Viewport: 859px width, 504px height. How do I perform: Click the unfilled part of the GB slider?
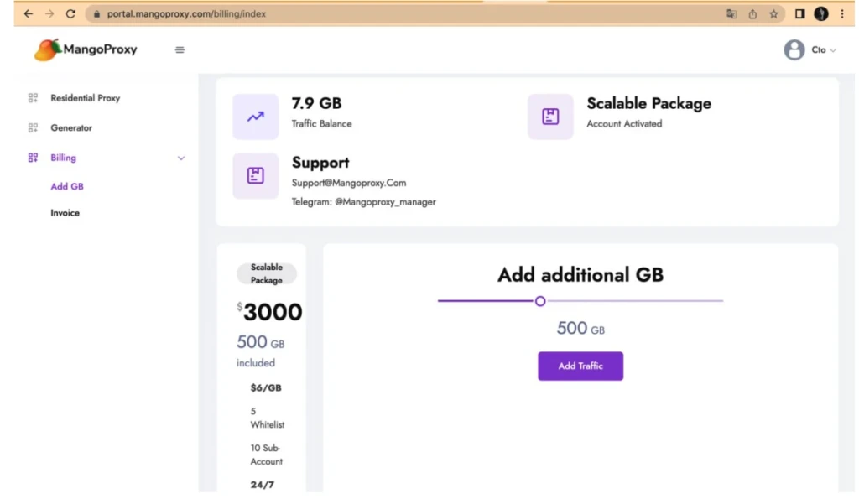pyautogui.click(x=634, y=301)
